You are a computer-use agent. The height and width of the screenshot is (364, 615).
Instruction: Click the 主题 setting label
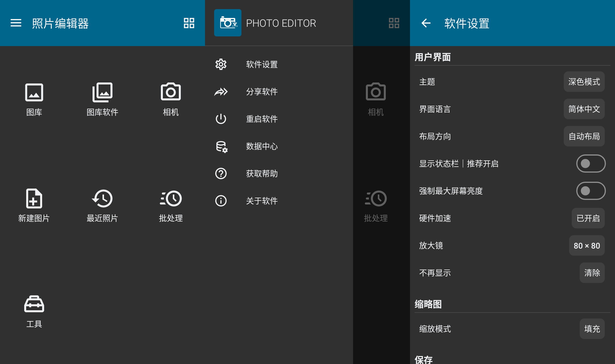click(x=427, y=82)
